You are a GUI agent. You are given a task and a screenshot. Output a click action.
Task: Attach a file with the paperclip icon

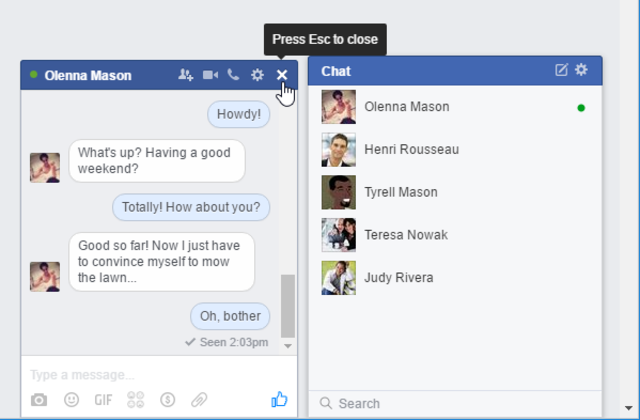click(199, 400)
